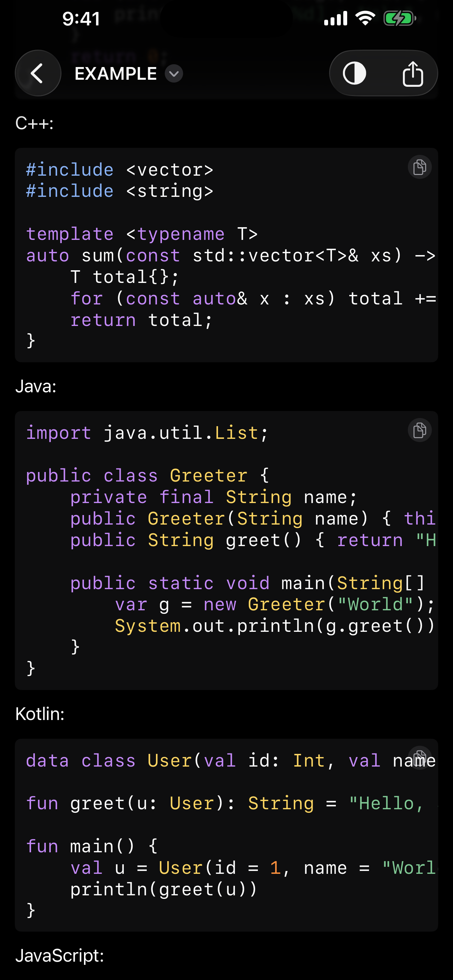
Task: Copy the Java code block
Action: click(x=419, y=430)
